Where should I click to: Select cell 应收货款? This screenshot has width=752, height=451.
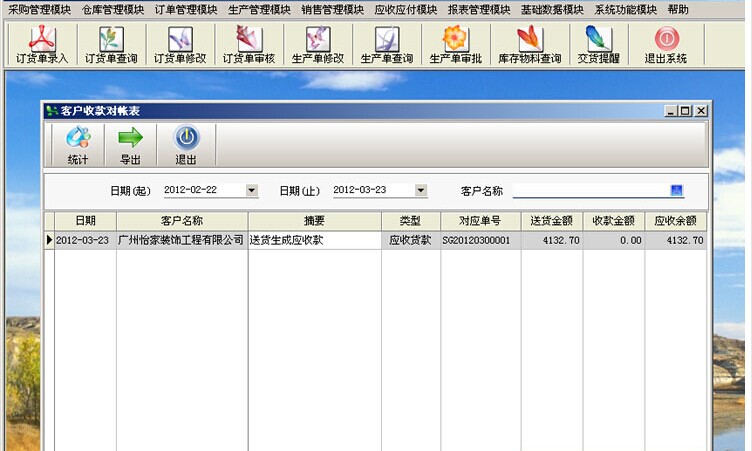click(411, 240)
